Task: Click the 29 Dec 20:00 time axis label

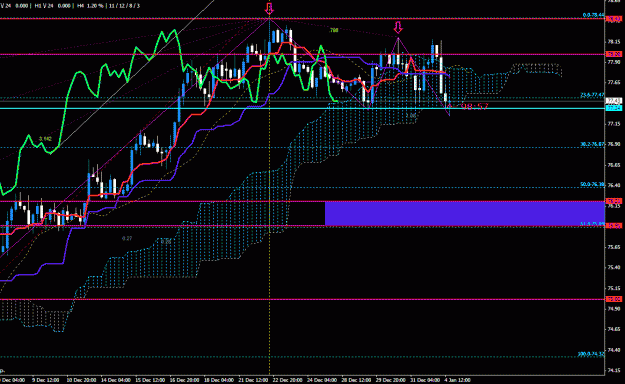Action: click(x=391, y=380)
